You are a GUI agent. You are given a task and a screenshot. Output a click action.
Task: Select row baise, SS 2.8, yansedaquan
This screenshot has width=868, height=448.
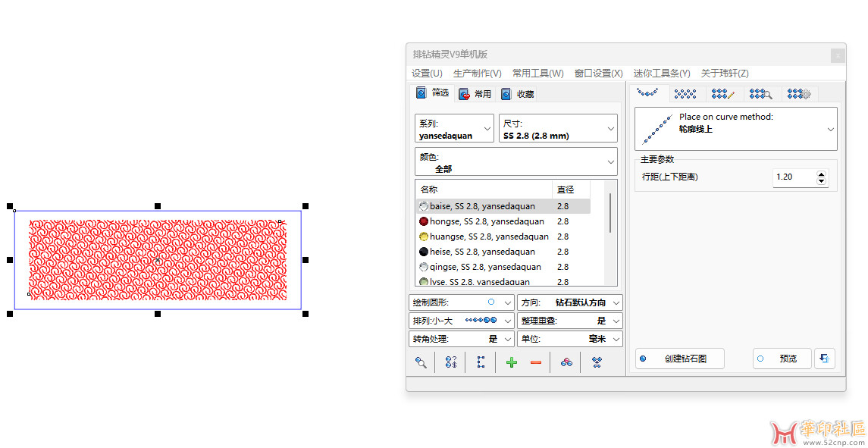pyautogui.click(x=503, y=206)
